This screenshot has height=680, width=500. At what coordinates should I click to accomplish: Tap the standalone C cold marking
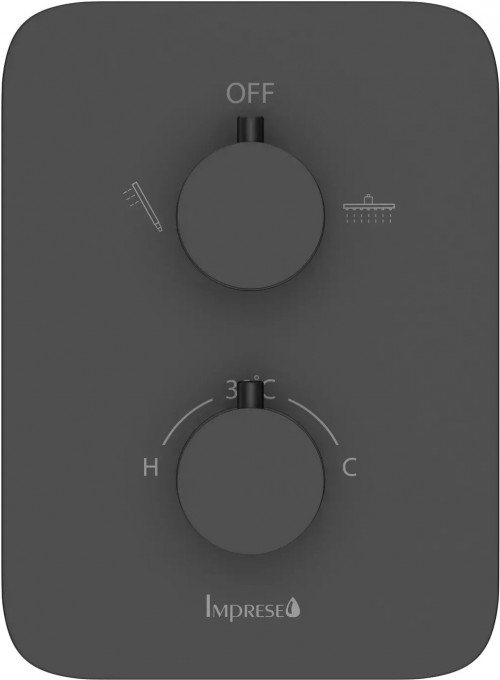[x=349, y=467]
